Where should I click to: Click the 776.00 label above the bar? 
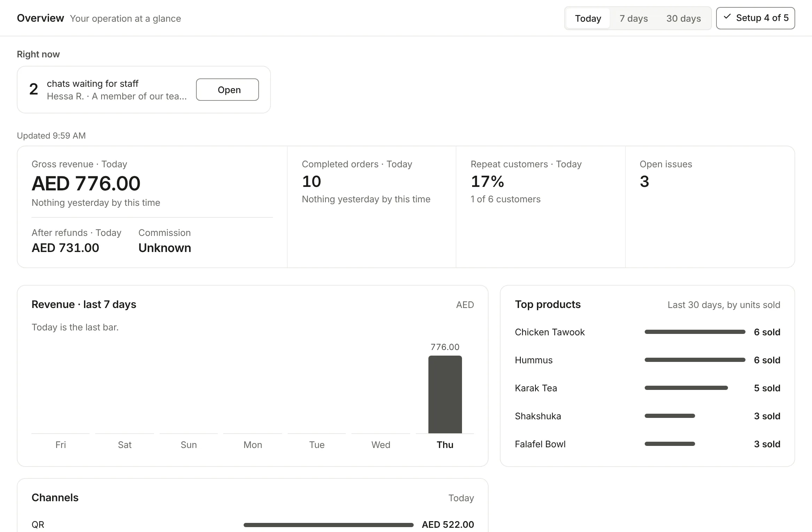445,347
